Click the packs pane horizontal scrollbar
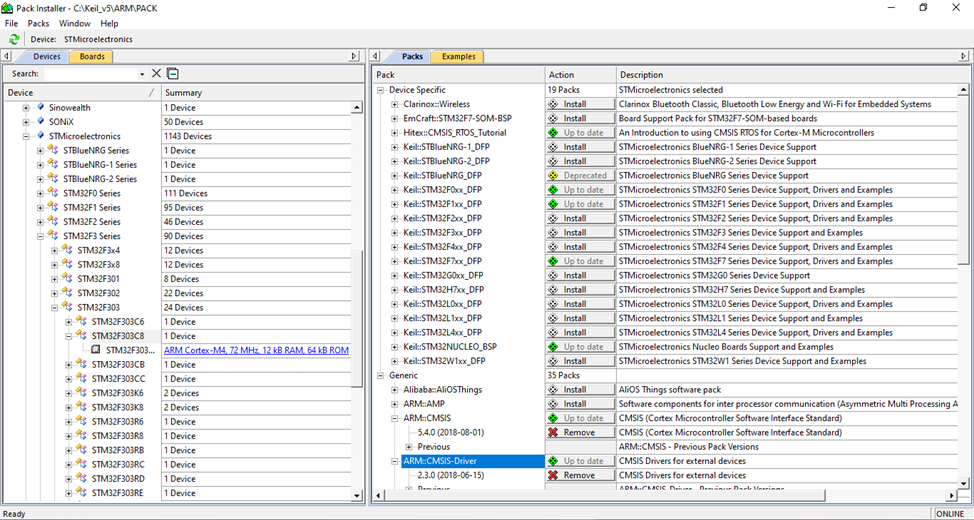Screen dimensions: 974x520 (x=606, y=495)
